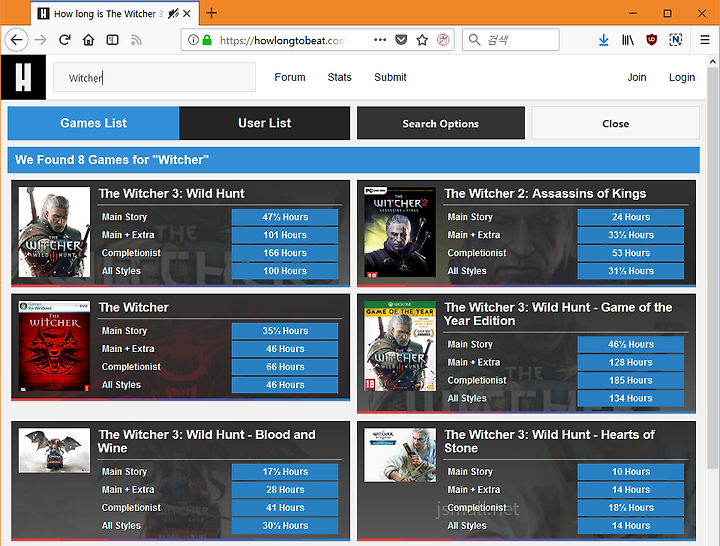The width and height of the screenshot is (720, 546).
Task: Click the page scrollbar up arrow
Action: click(712, 61)
